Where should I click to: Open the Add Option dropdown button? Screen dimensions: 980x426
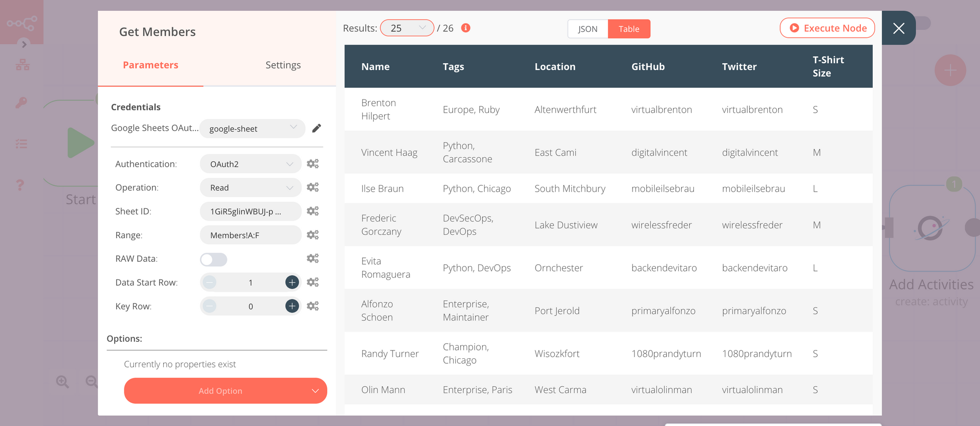pyautogui.click(x=225, y=391)
